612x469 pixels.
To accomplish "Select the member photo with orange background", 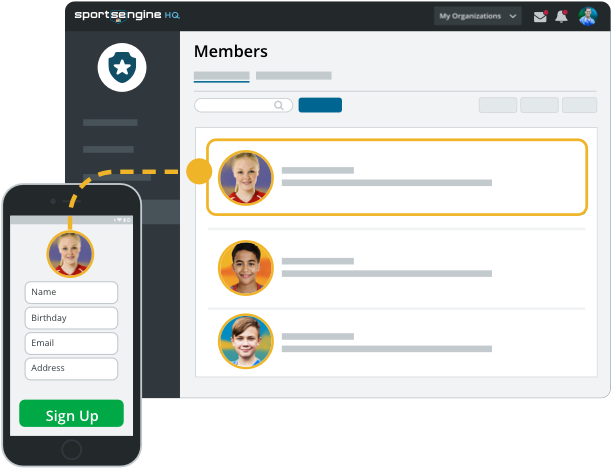I will (x=245, y=267).
